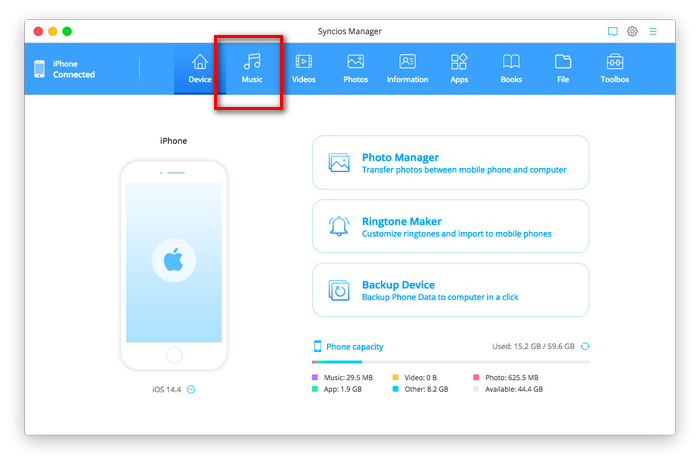The height and width of the screenshot is (464, 700).
Task: Click 'iPhone Connected' status text
Action: pyautogui.click(x=74, y=69)
